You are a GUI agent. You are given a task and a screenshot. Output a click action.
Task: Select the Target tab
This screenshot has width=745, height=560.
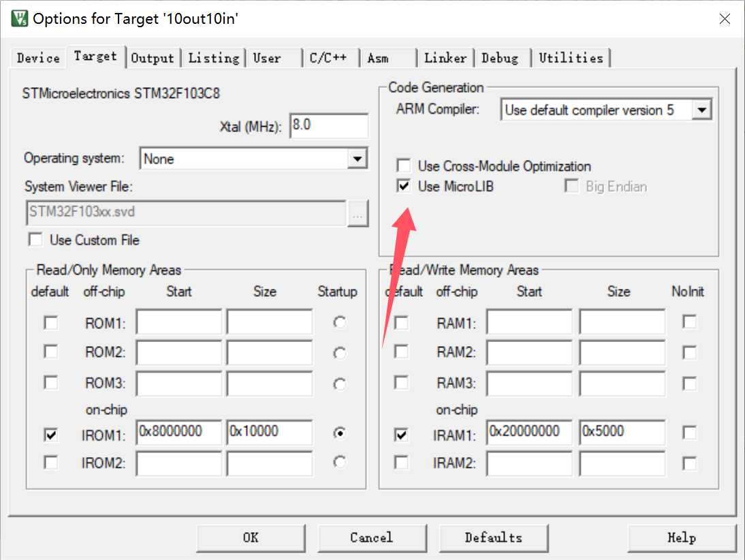pos(95,57)
